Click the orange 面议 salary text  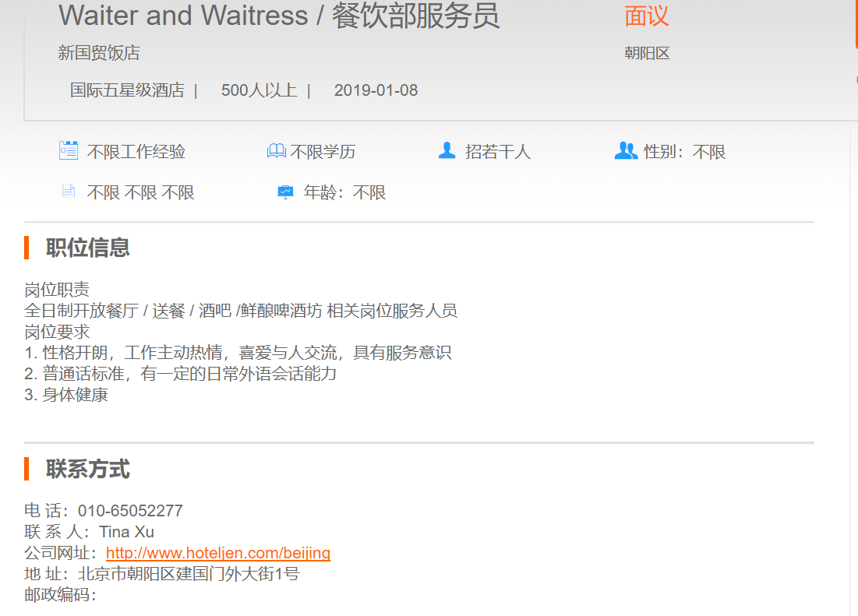[647, 16]
